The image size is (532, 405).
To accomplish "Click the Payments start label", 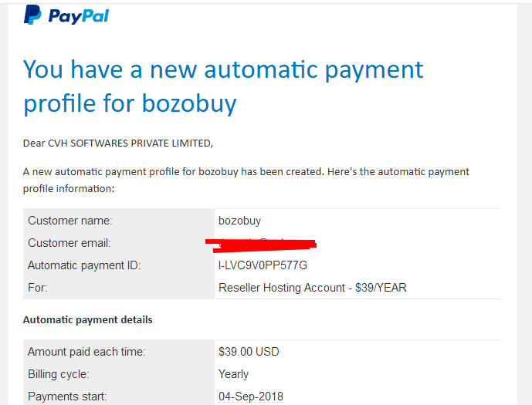I will (x=67, y=397).
